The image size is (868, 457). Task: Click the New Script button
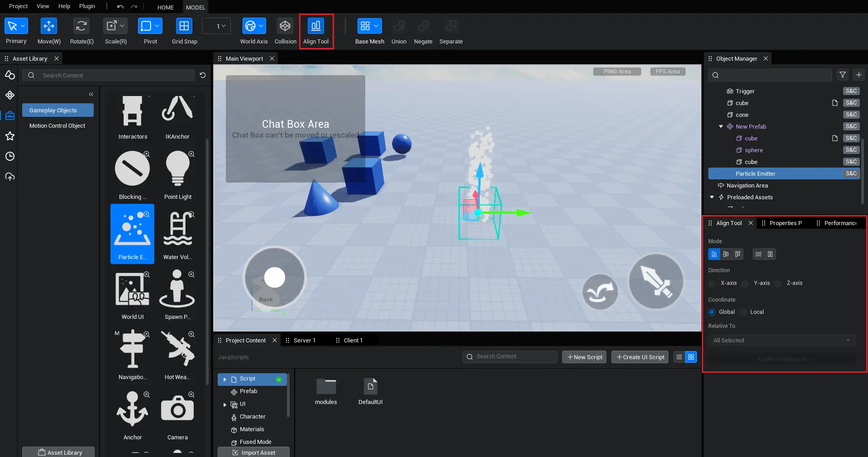coord(584,357)
